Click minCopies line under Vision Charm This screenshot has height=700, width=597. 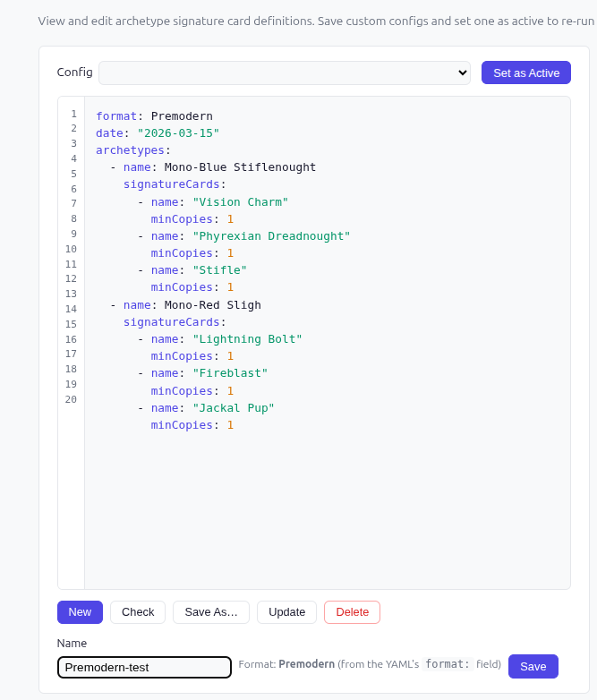point(192,219)
